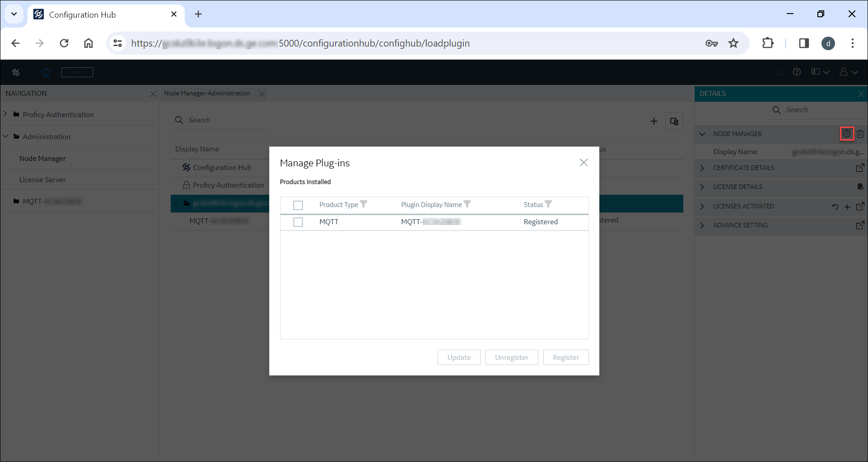Open saved passwords key icon
868x462 pixels.
[712, 43]
